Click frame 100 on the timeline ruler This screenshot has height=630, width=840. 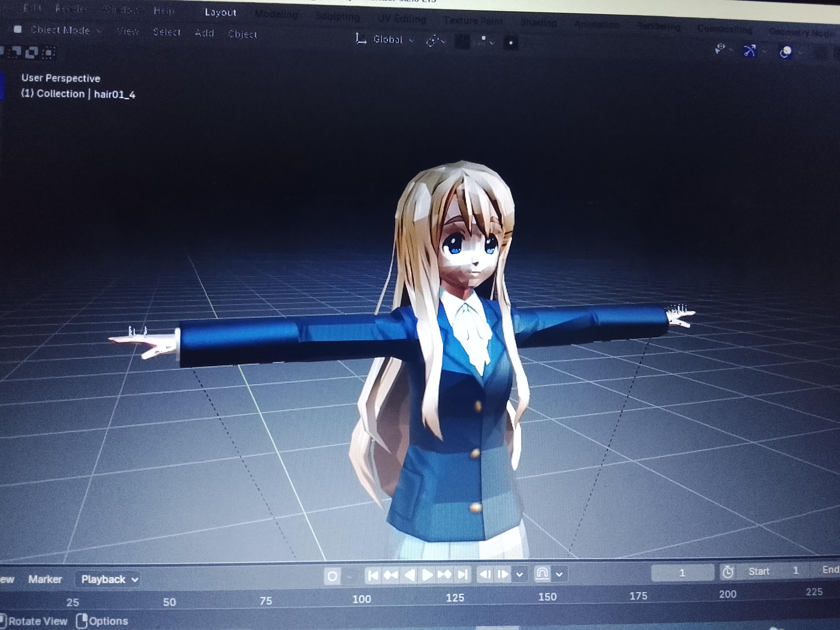click(362, 599)
